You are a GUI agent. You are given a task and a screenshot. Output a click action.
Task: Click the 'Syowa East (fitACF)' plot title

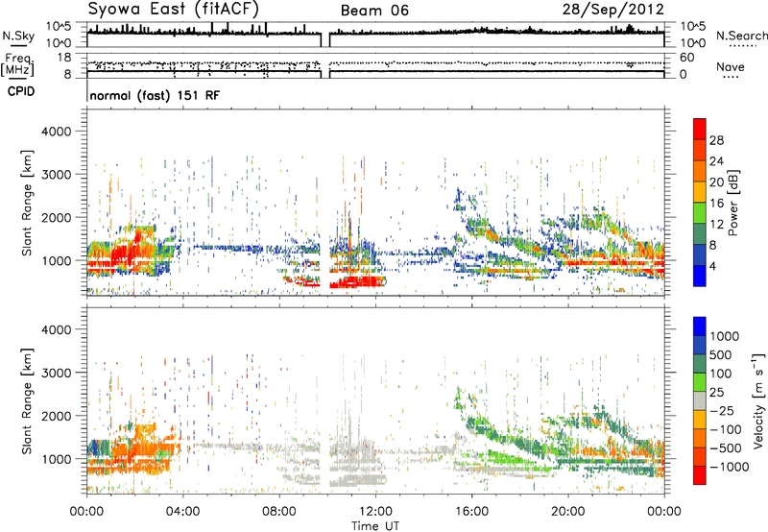pos(173,9)
